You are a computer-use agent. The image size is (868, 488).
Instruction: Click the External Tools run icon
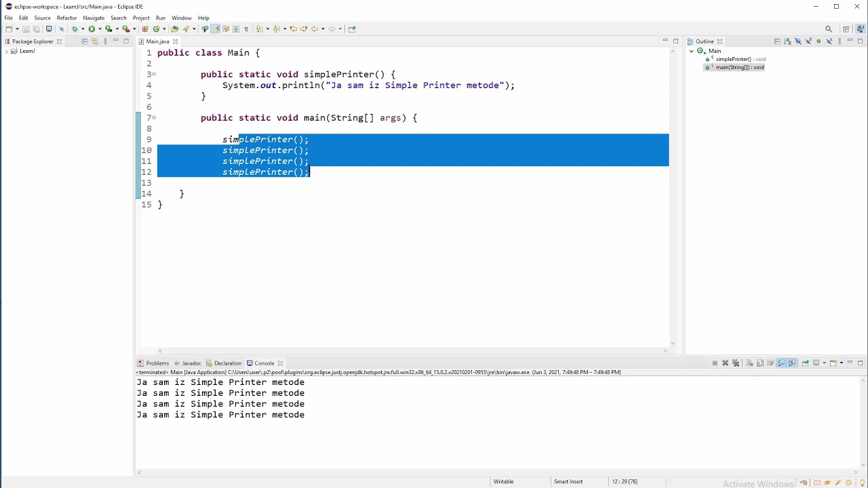tap(126, 29)
